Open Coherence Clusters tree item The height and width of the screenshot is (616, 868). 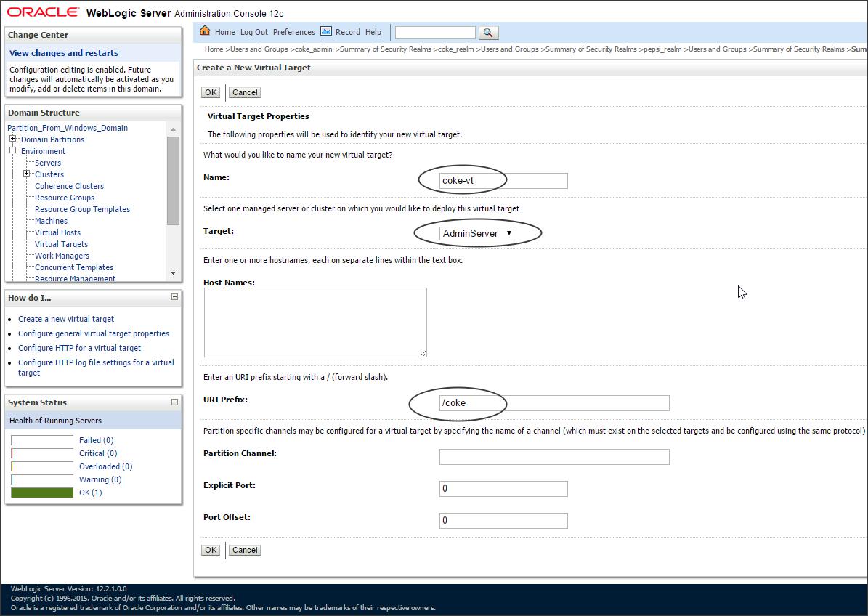click(69, 186)
